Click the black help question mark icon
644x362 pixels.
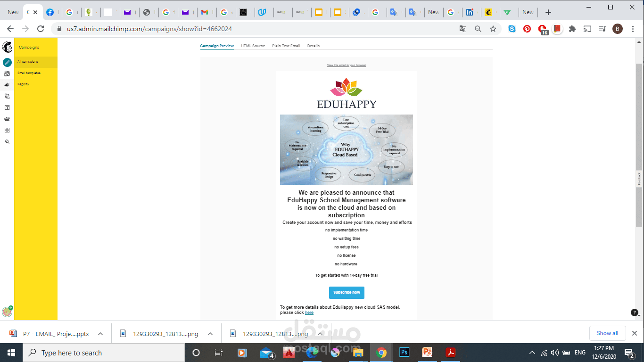635,313
